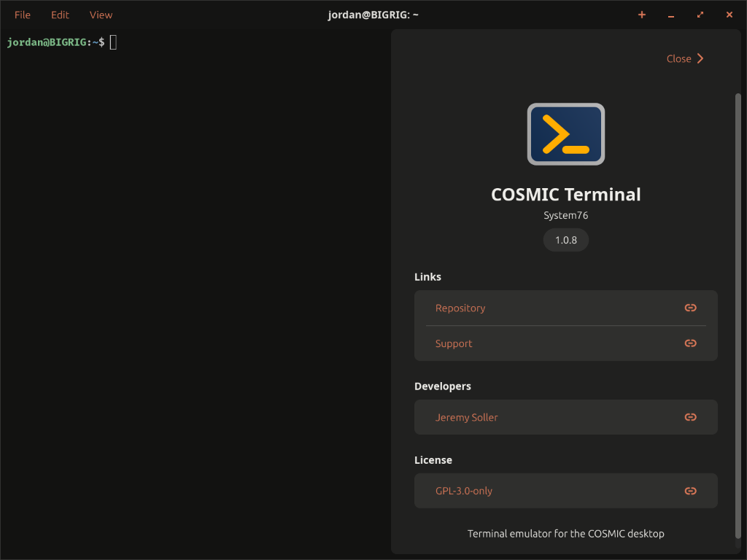Open a new terminal tab with plus icon

click(x=642, y=15)
